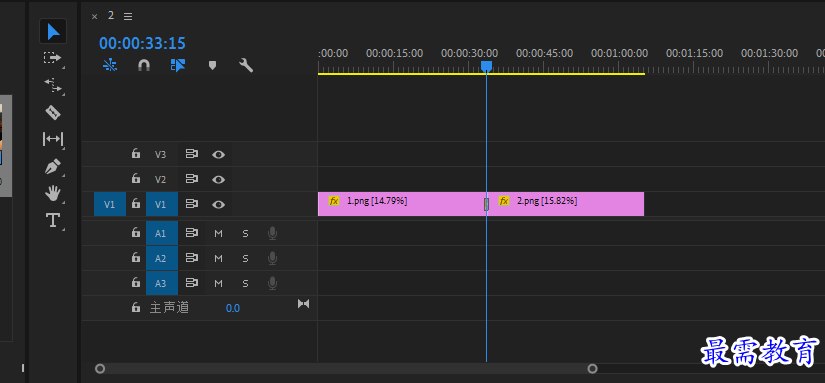Mute track A1
The height and width of the screenshot is (383, 825).
click(x=218, y=234)
